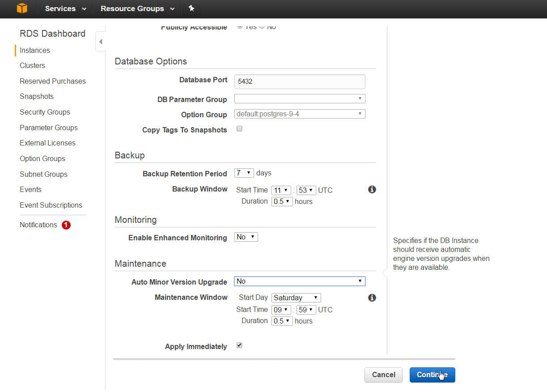The width and height of the screenshot is (547, 392).
Task: Open Notifications in the sidebar
Action: click(38, 225)
